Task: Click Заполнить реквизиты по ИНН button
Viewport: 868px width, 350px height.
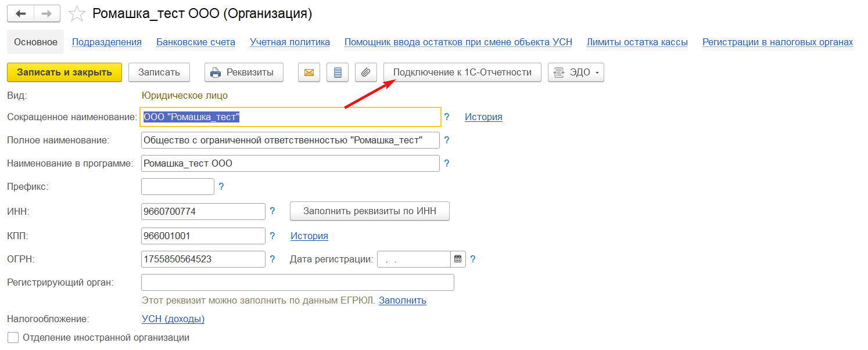Action: 370,211
